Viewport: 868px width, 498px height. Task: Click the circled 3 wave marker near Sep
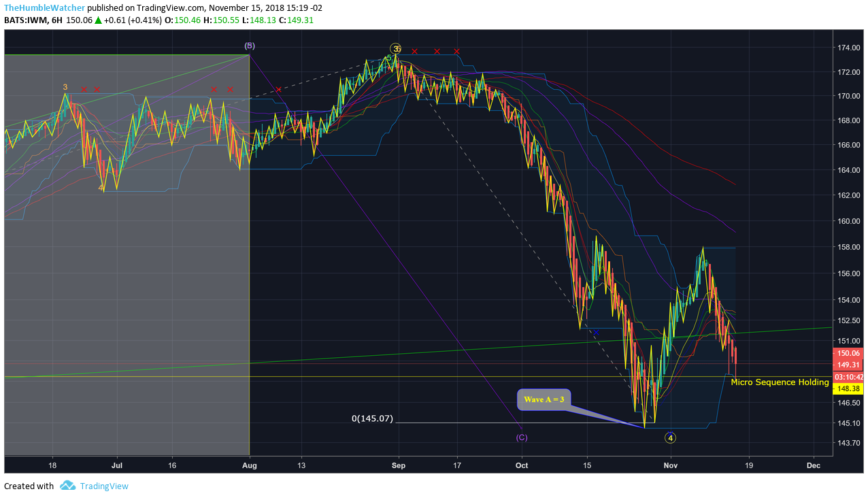coord(396,48)
